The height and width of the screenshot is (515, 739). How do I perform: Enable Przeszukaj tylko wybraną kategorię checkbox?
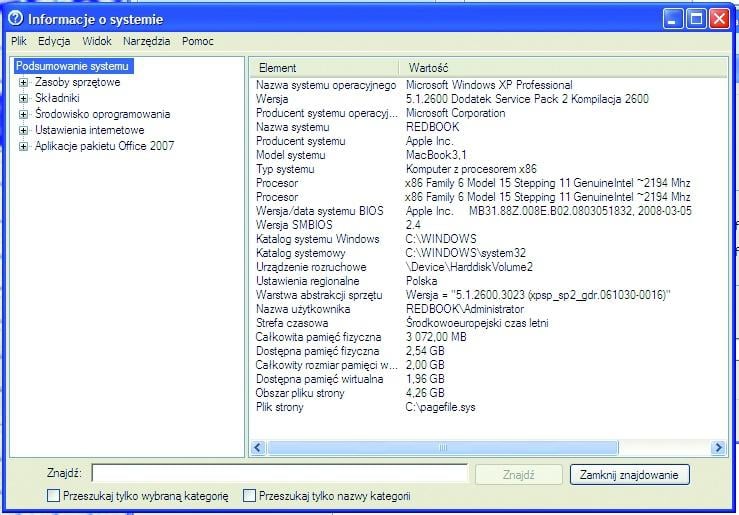pyautogui.click(x=53, y=495)
